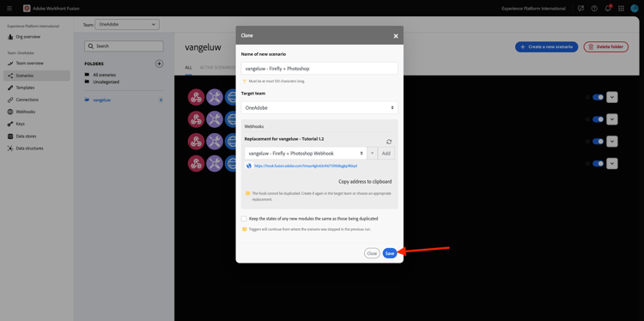Click the Org overview bar chart icon
Image resolution: width=644 pixels, height=321 pixels.
[x=10, y=37]
